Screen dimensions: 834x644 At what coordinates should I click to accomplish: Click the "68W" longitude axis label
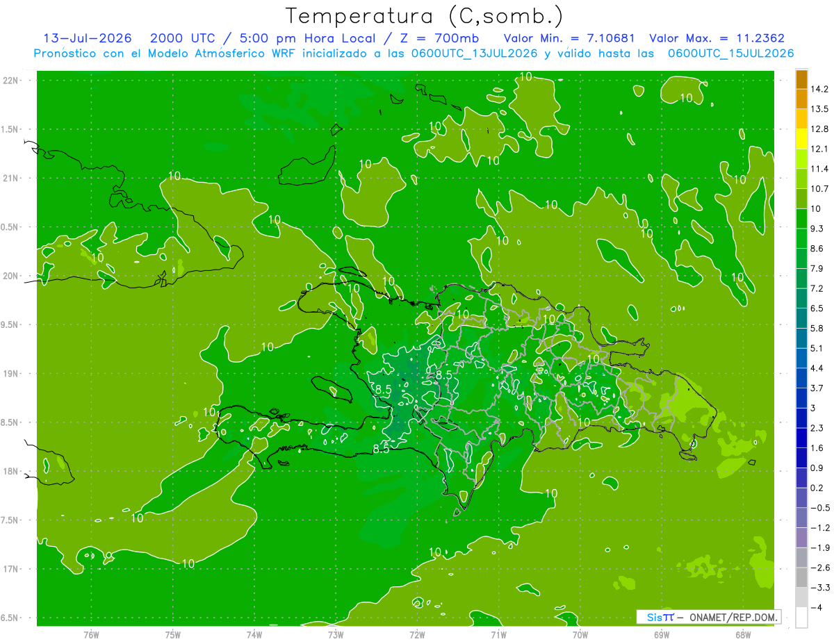[743, 635]
